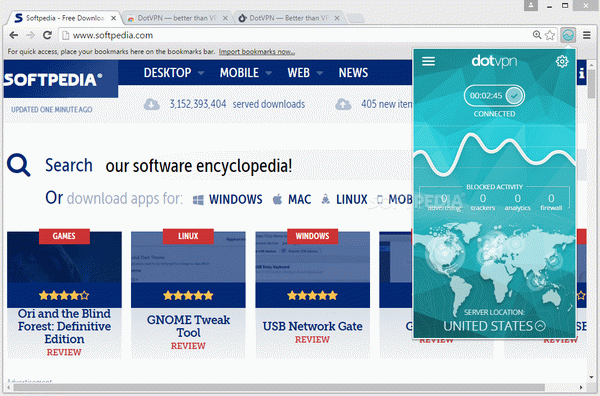Click the horizontal scrollbar at bottom
The image size is (600, 396).
[x=279, y=388]
